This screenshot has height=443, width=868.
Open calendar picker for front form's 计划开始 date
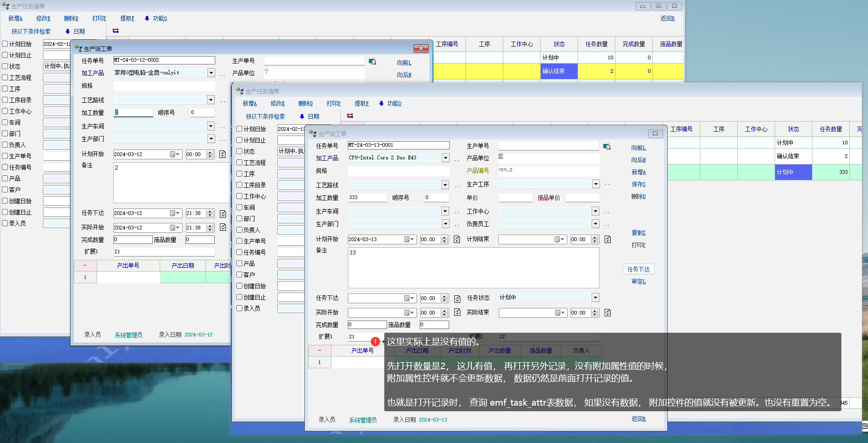point(409,239)
